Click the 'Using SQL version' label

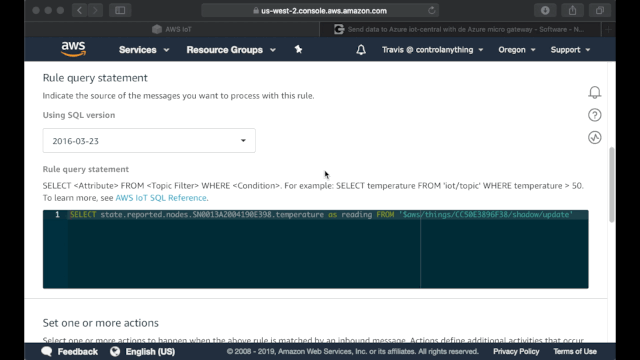point(79,115)
